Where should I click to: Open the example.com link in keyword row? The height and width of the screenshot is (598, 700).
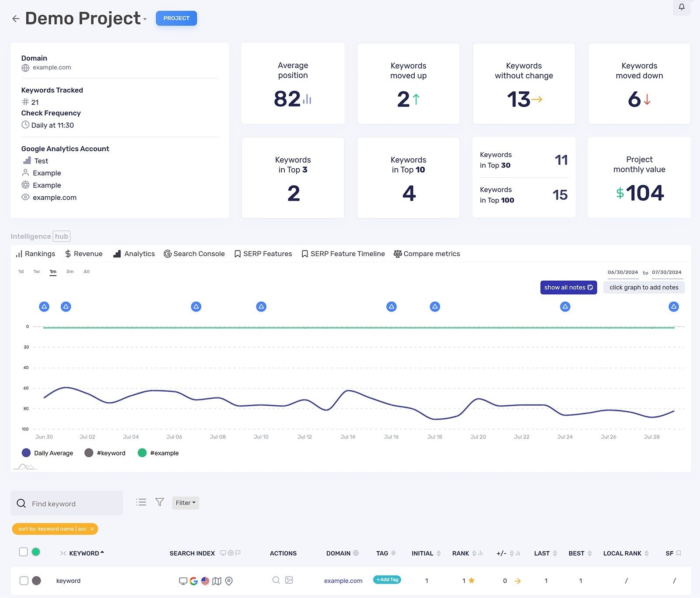343,581
